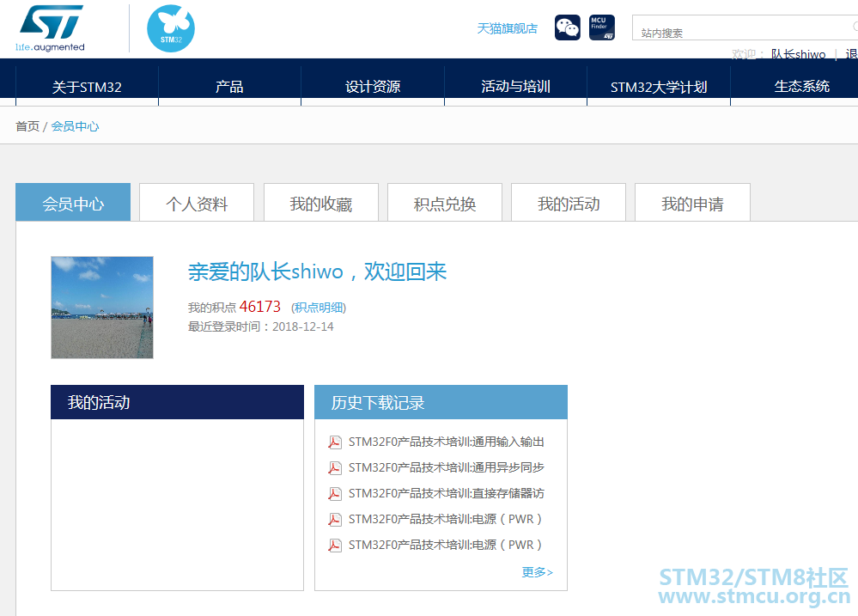
Task: Click PDF icon beside 通用输入输出 entry
Action: tap(335, 442)
